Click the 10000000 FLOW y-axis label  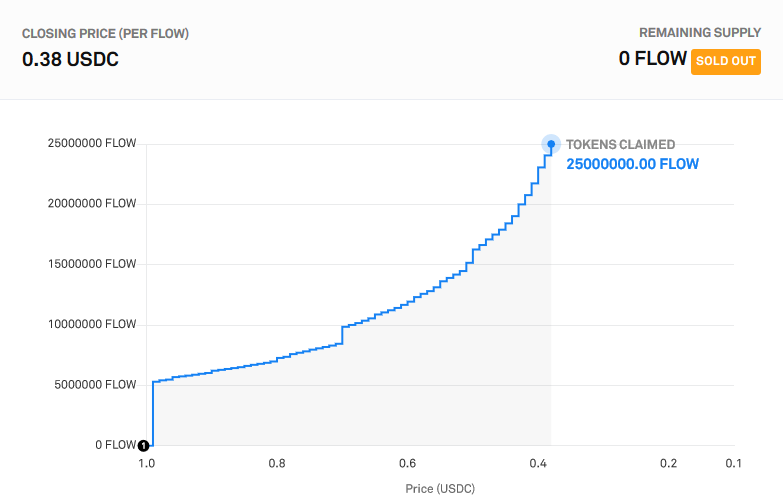coord(92,325)
